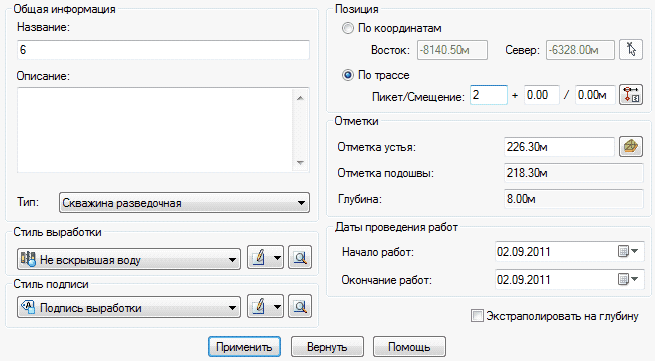Expand arrow beside label style edit button

pyautogui.click(x=278, y=306)
